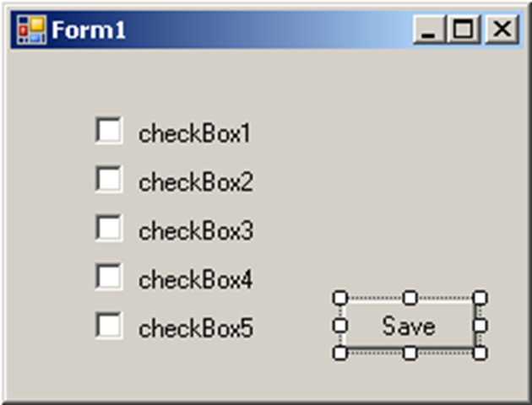
Task: Tick the checkBox1 checkbox
Action: pos(109,132)
